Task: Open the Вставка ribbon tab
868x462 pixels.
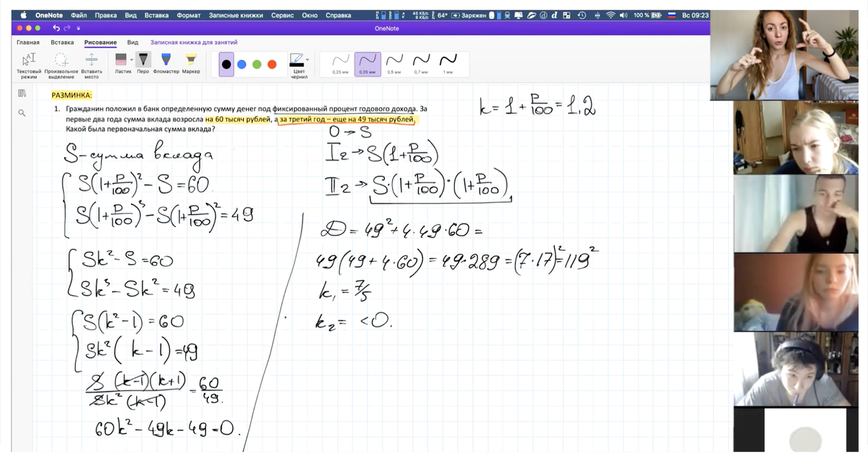Action: pos(62,43)
